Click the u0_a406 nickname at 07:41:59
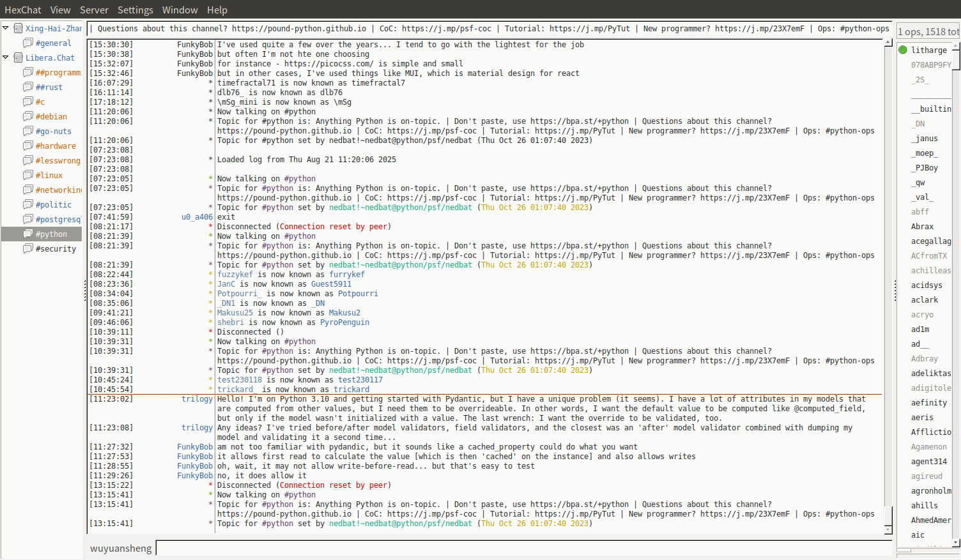Image resolution: width=961 pixels, height=560 pixels. pos(197,216)
